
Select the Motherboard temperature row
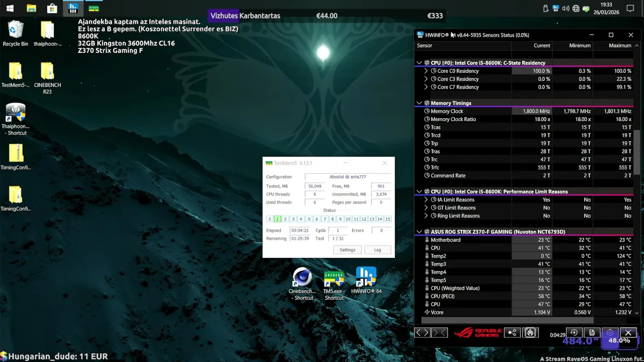pyautogui.click(x=524, y=240)
